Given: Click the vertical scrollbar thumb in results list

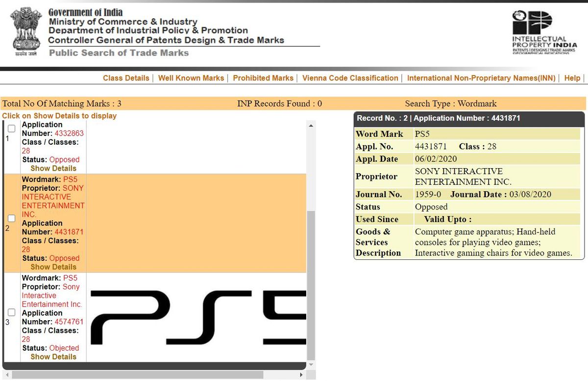Looking at the screenshot, I should click(311, 285).
